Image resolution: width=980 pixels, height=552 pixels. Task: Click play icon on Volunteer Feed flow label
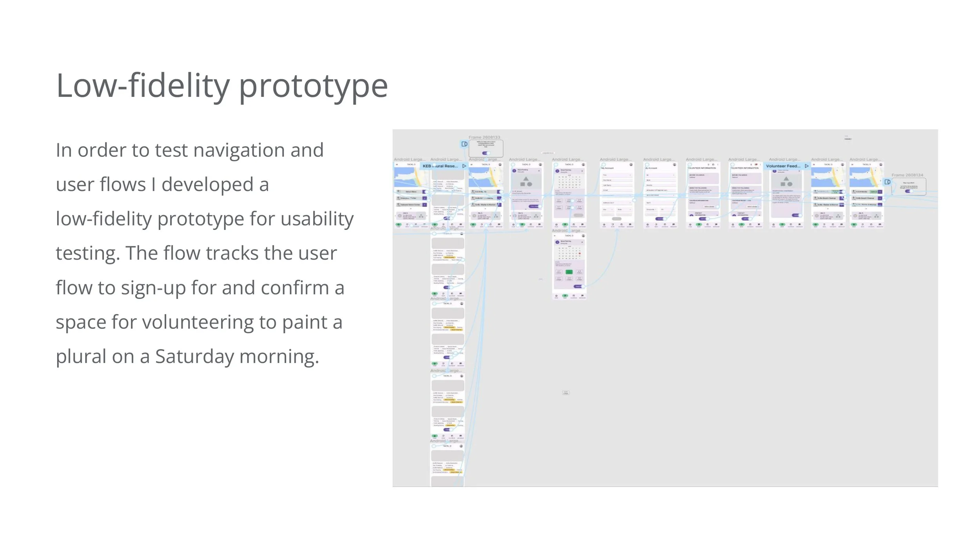pyautogui.click(x=806, y=166)
